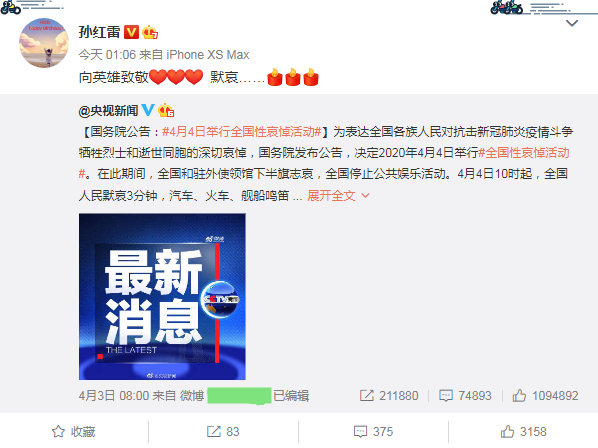Click the crown badge beside 央视新闻

click(x=166, y=110)
